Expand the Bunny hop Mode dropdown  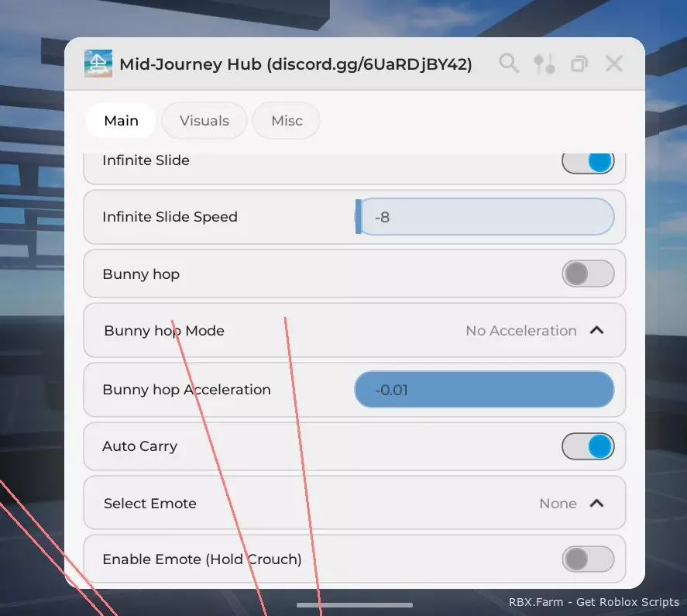click(355, 330)
